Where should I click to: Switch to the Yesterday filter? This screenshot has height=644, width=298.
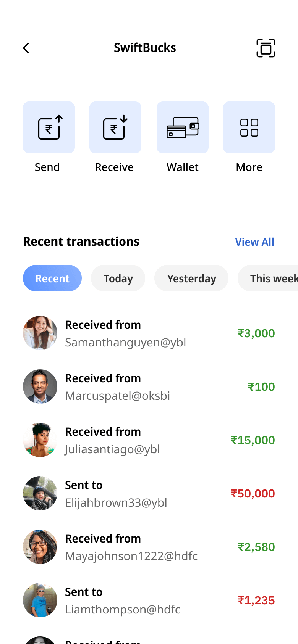pos(191,279)
